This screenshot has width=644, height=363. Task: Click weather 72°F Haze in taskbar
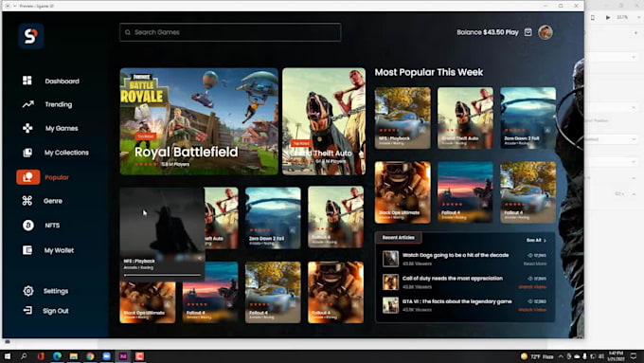[x=537, y=356]
